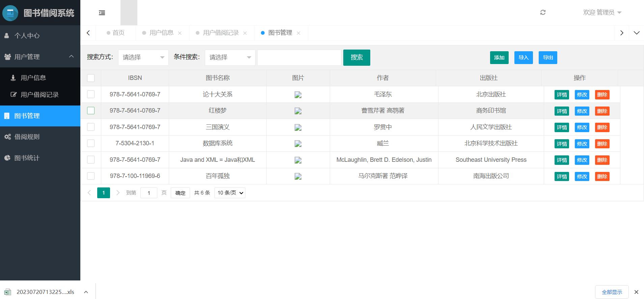This screenshot has width=644, height=299.
Task: Click 删除 for 百年孤独
Action: click(x=602, y=177)
